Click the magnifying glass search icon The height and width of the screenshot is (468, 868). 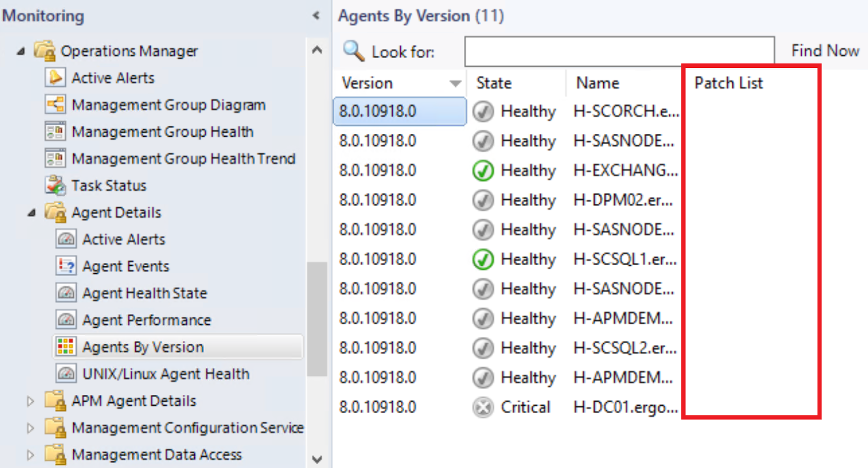[x=354, y=51]
